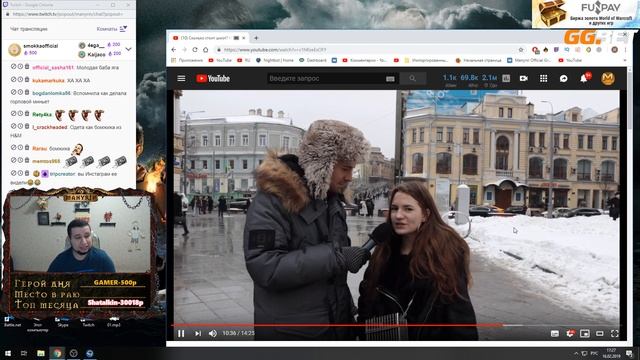640x360 pixels.
Task: Go forward in the YouTube browser window
Action: click(184, 49)
